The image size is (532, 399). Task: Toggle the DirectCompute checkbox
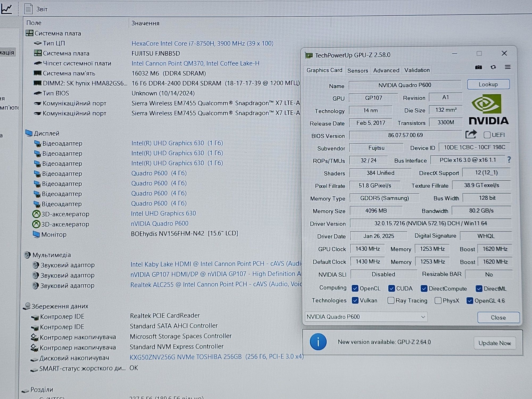pos(424,288)
